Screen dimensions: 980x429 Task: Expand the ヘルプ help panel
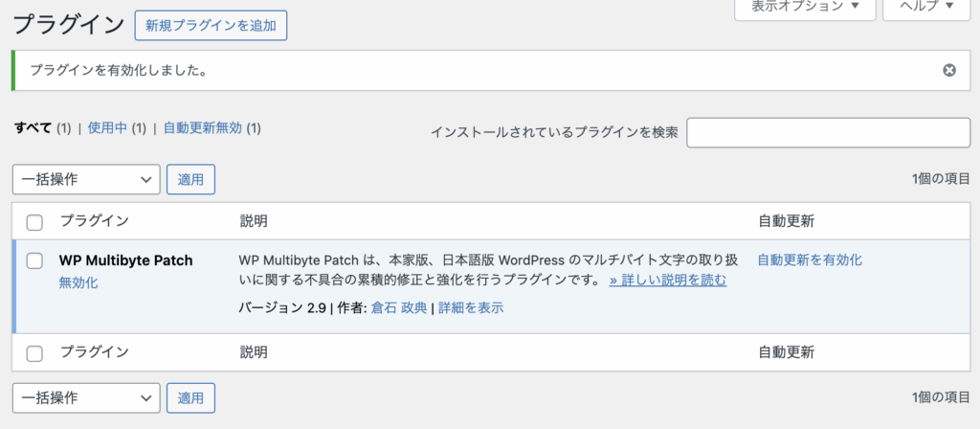coord(926,8)
